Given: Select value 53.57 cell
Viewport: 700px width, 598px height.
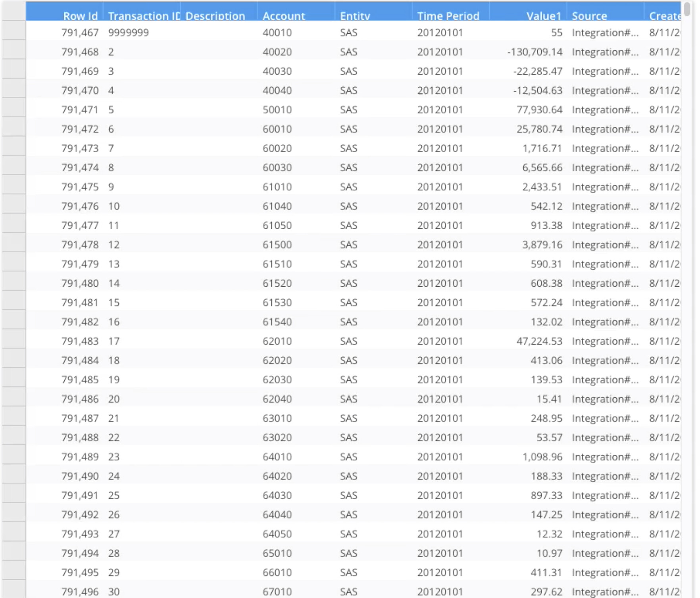Looking at the screenshot, I should (528, 438).
